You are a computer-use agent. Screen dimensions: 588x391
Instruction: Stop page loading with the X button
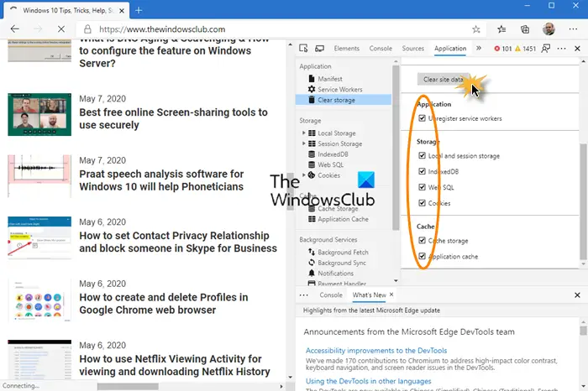(61, 29)
